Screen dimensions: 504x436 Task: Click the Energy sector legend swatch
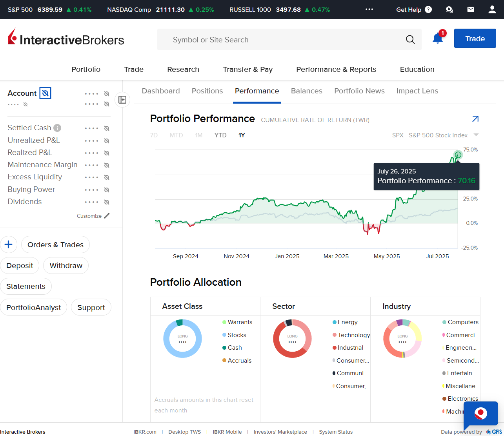tap(335, 322)
